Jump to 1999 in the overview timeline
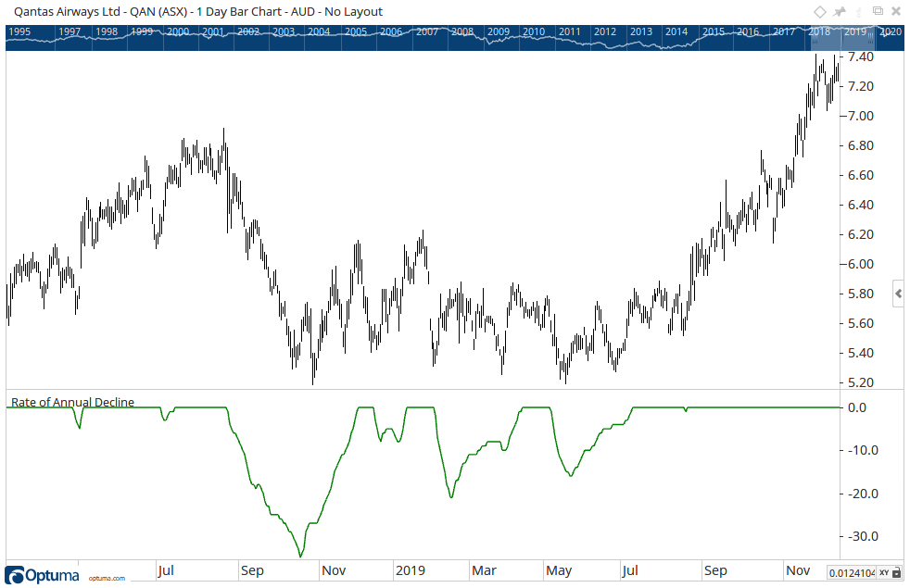910x588 pixels. [x=142, y=31]
